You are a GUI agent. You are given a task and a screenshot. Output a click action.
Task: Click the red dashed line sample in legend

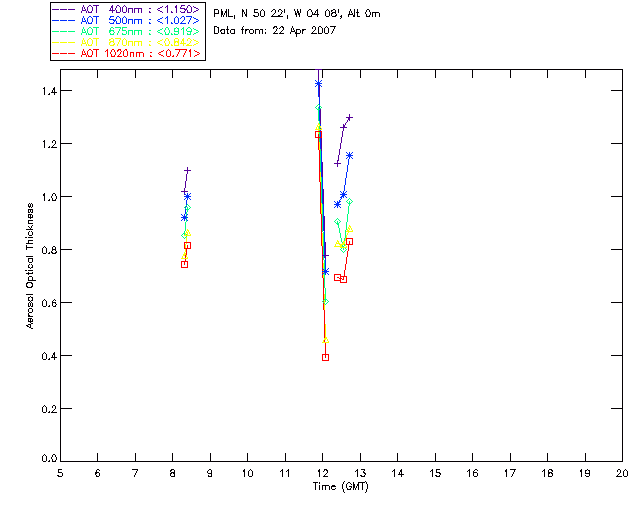coord(64,53)
